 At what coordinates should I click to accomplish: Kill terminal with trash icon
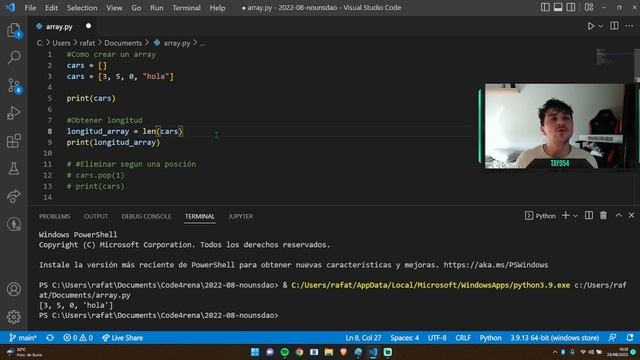(603, 216)
